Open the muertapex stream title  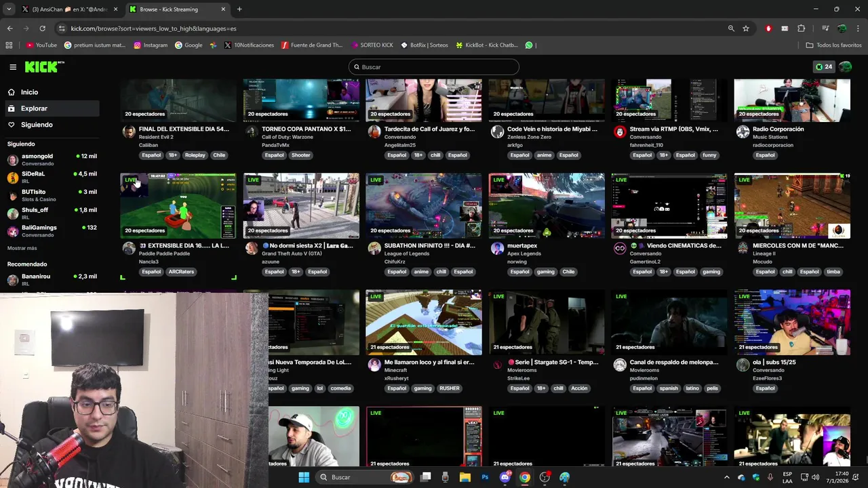(522, 246)
